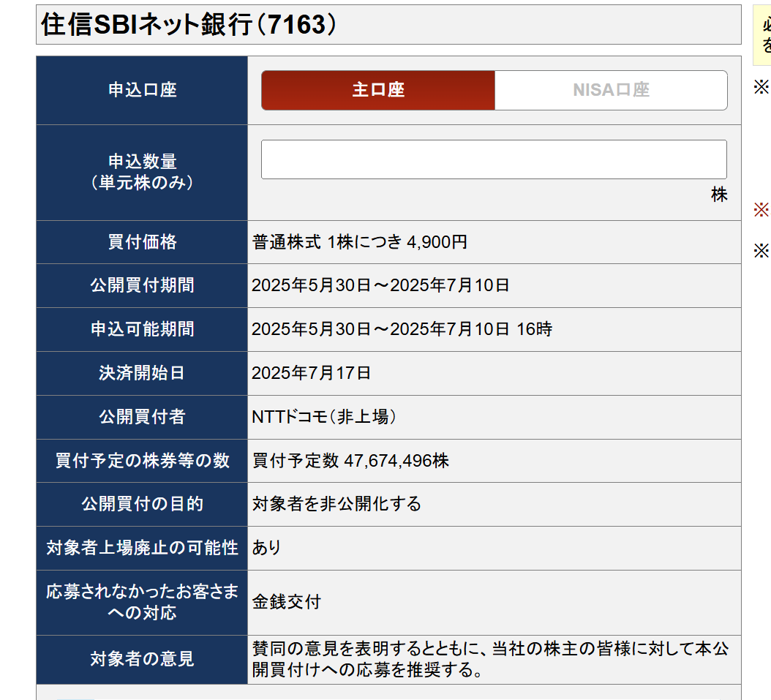The height and width of the screenshot is (700, 771).
Task: Click the 株 unit label under quantity field
Action: tap(719, 195)
